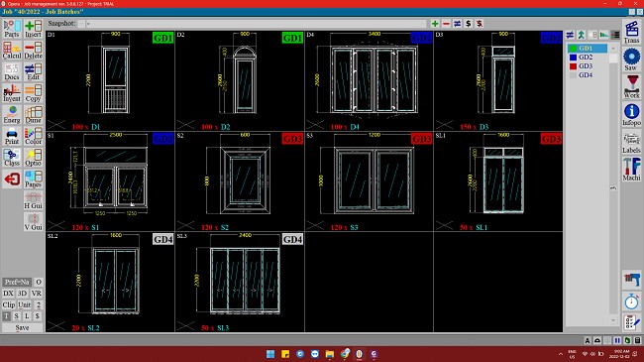Viewport: 644px width, 362px height.
Task: Toggle the Pref=Na button
Action: (x=17, y=283)
